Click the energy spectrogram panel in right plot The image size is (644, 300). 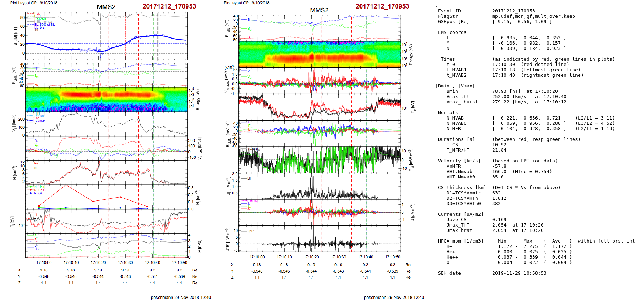[x=320, y=54]
